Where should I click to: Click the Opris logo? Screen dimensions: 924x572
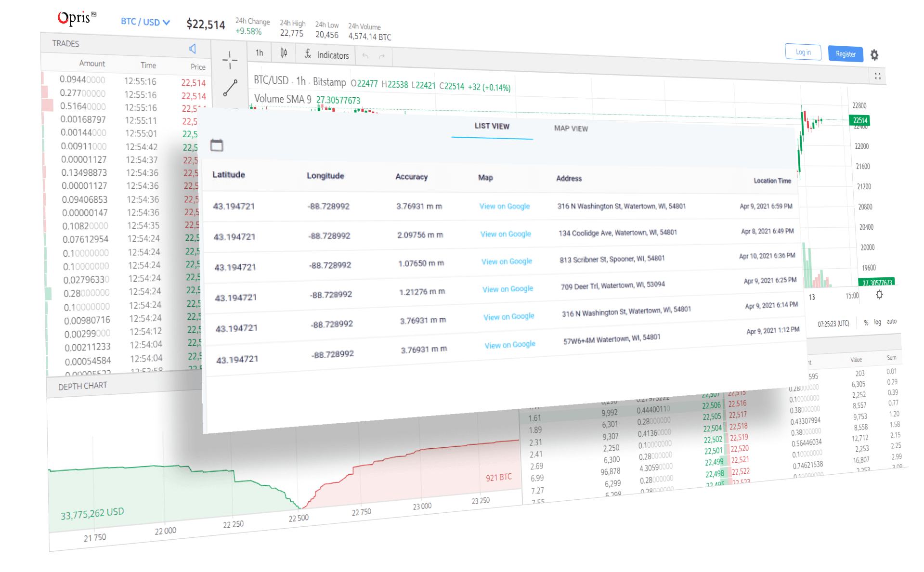77,18
